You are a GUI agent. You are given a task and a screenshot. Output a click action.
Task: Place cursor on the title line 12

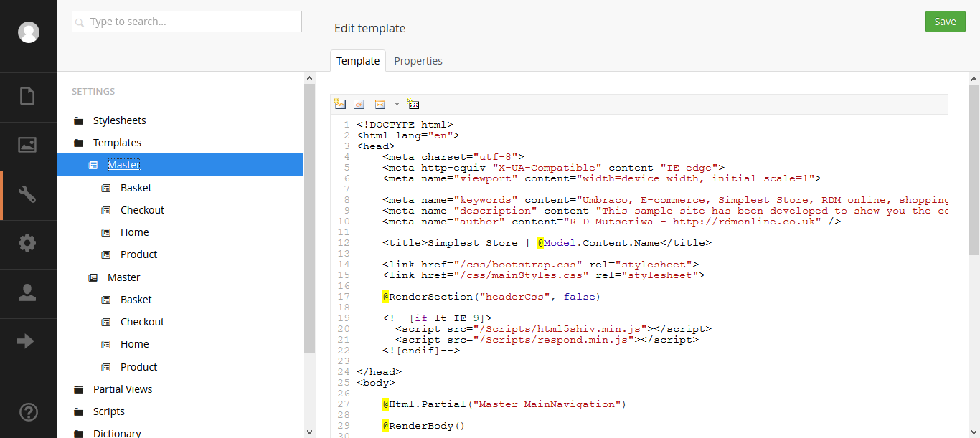547,243
